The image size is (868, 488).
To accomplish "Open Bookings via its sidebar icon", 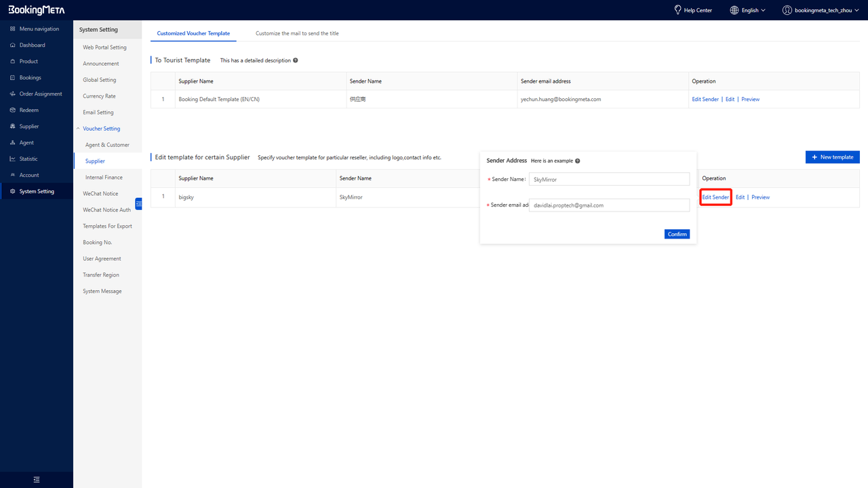I will 13,78.
